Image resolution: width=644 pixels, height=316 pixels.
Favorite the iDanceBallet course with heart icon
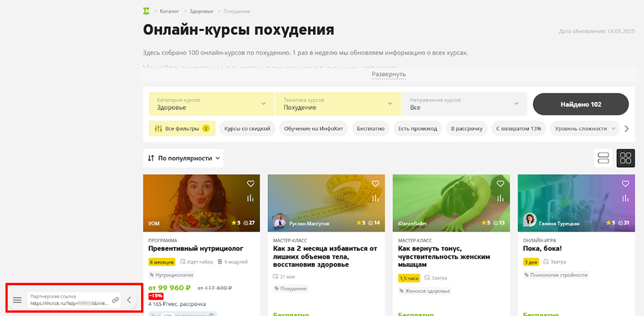click(x=500, y=184)
